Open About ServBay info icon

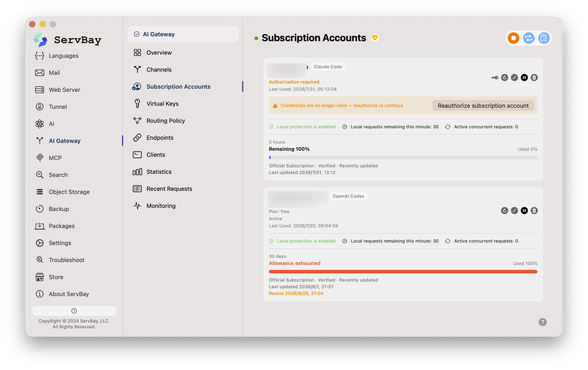click(x=40, y=294)
